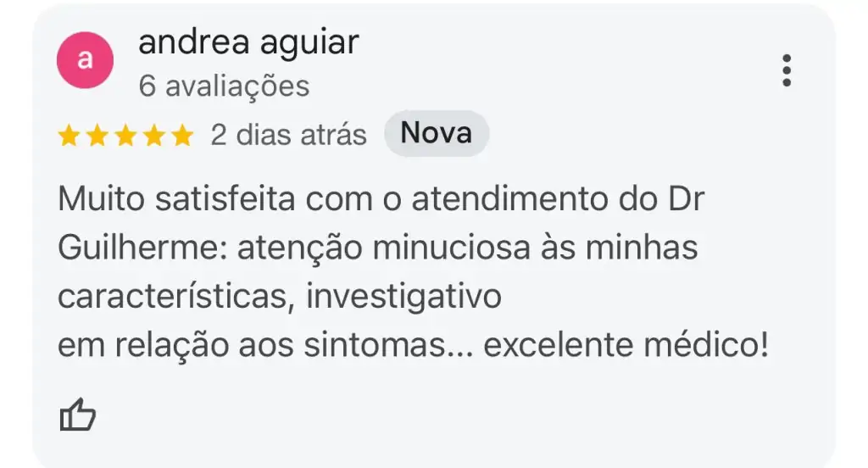Click the "2 dias atrás" timestamp

[x=288, y=136]
